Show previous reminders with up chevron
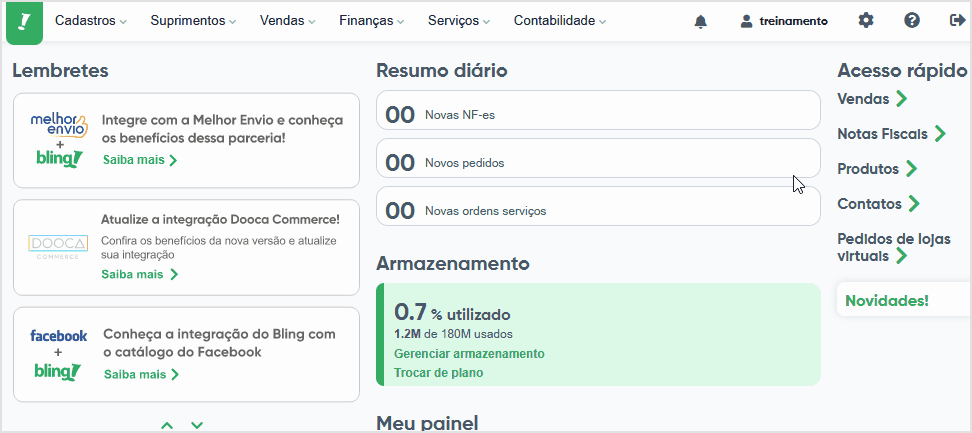 coord(167,425)
